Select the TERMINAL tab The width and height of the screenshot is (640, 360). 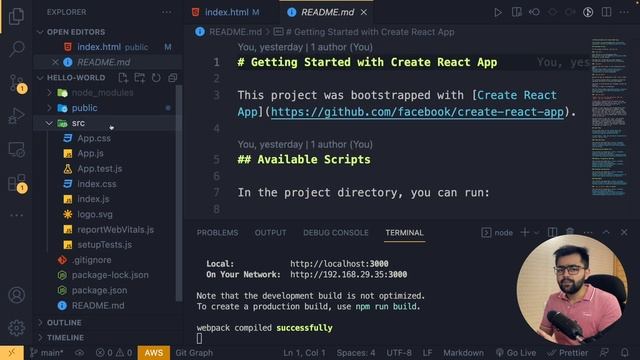tap(404, 233)
